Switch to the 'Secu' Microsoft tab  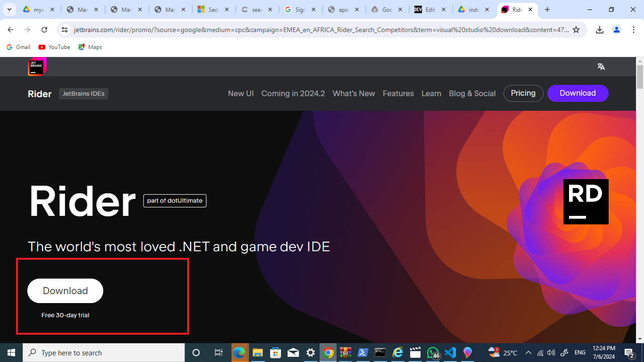[213, 9]
